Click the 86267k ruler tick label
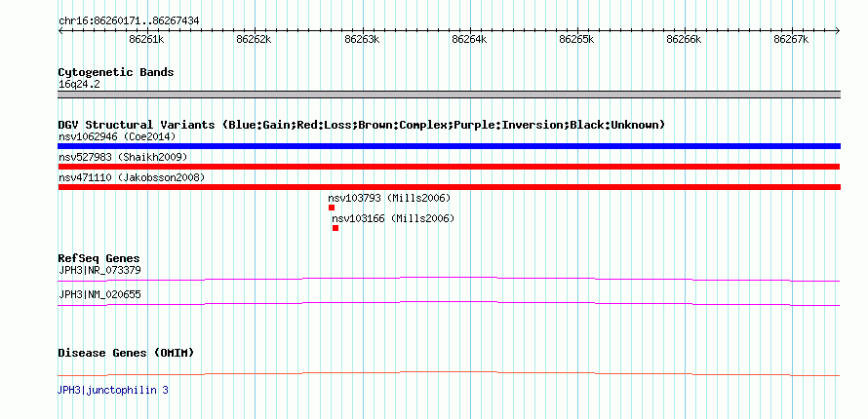 coord(792,40)
